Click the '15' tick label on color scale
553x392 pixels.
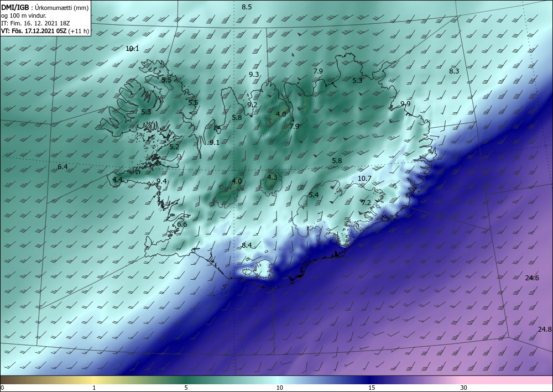(x=372, y=388)
